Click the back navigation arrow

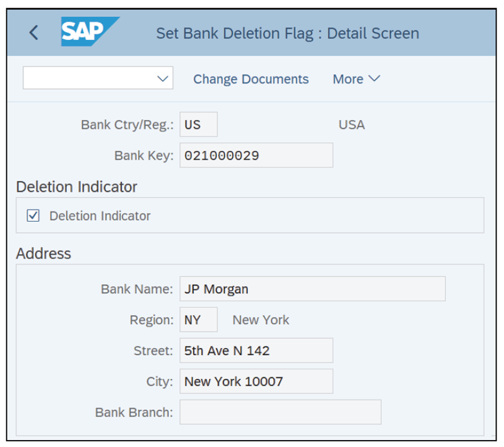(x=33, y=33)
